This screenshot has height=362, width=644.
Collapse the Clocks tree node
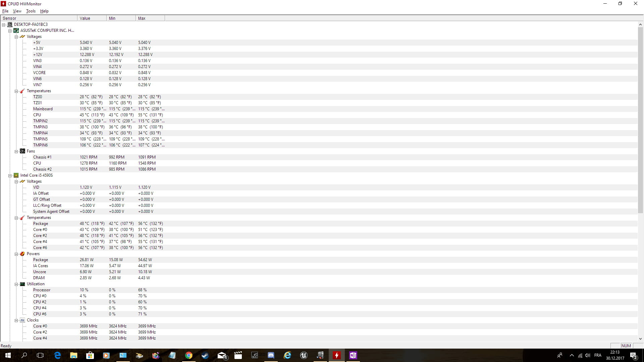pos(16,320)
